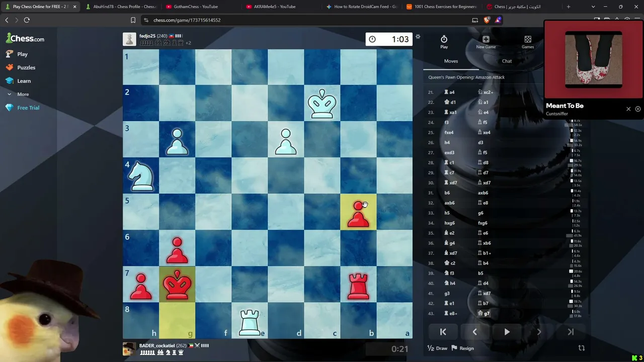The height and width of the screenshot is (362, 644).
Task: Add Meant To Be with the plus icon
Action: tap(638, 109)
